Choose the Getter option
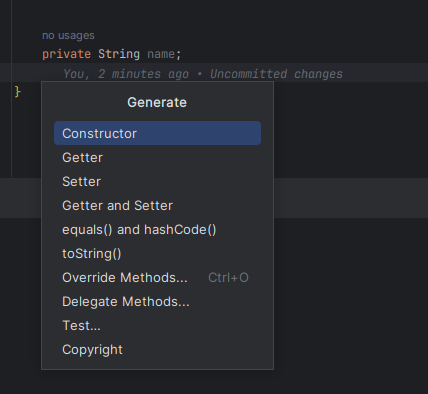 coord(157,157)
